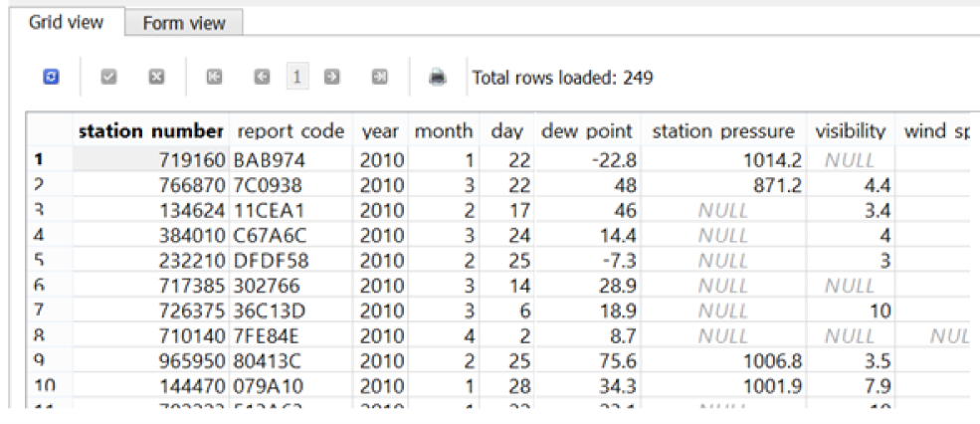Select station number cell 719160
Viewport: 980px width, 424px height.
coord(150,160)
